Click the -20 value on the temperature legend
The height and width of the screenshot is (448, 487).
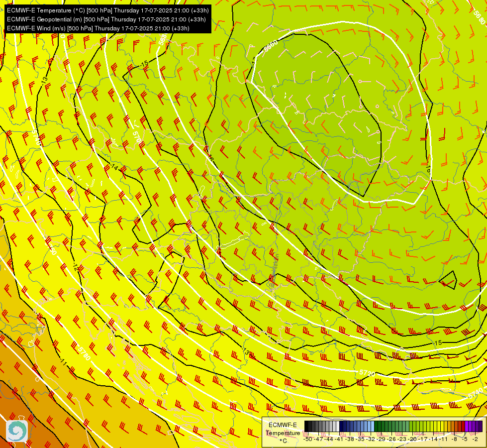[412, 439]
